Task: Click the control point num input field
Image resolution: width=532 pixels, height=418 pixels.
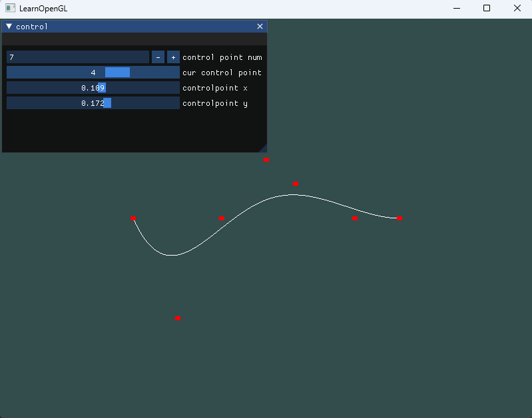Action: 78,57
